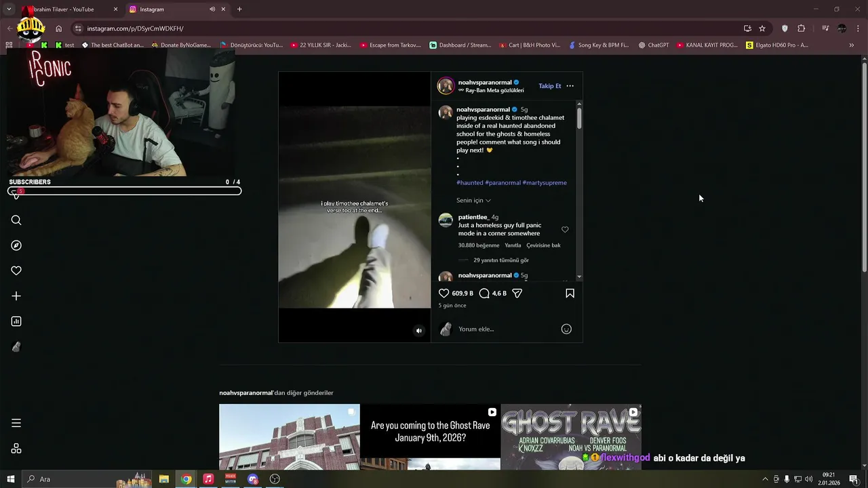Install app icon in address bar

click(747, 28)
